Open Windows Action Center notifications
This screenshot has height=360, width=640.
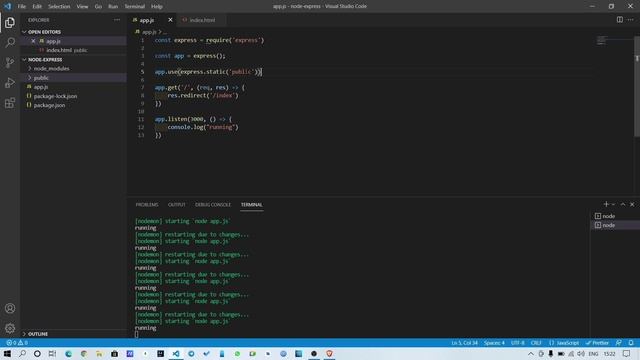coord(627,353)
